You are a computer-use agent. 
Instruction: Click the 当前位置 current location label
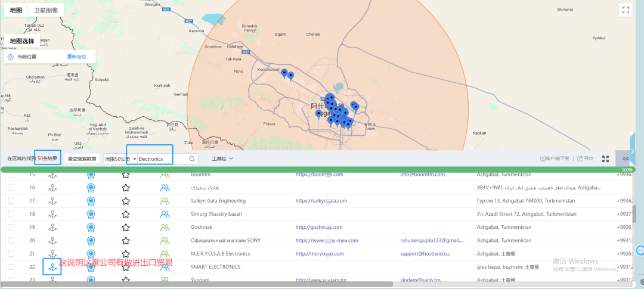[27, 57]
